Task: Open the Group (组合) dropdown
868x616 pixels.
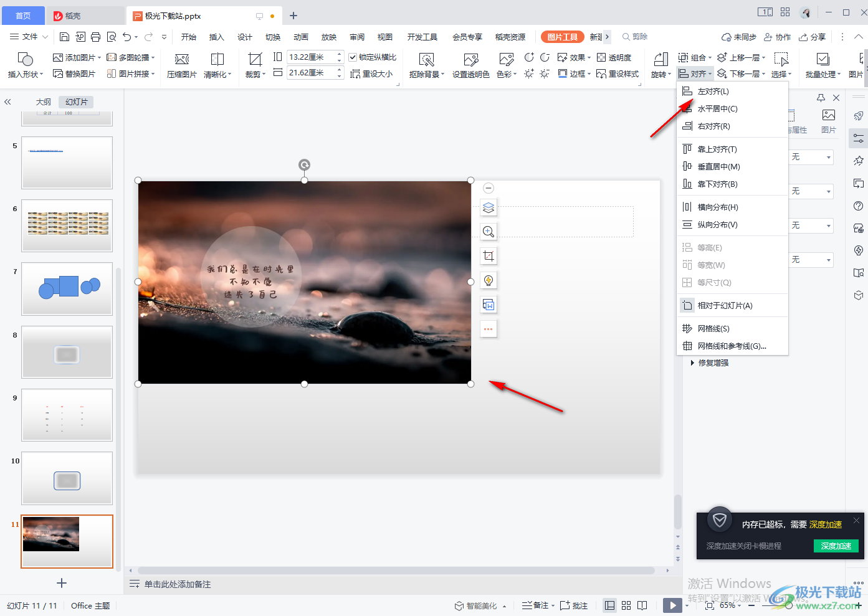Action: coord(695,57)
